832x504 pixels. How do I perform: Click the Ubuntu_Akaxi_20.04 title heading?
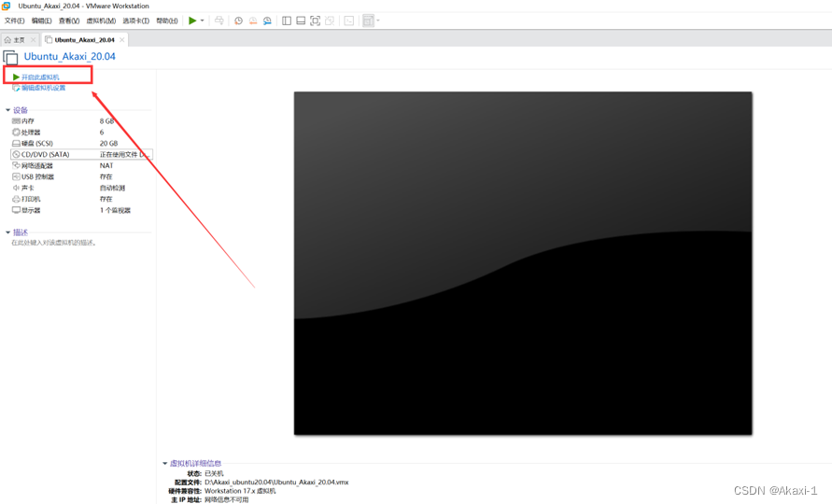click(69, 56)
